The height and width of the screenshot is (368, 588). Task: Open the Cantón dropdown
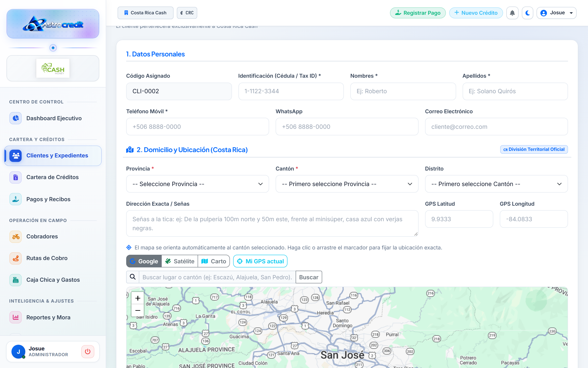coord(347,184)
